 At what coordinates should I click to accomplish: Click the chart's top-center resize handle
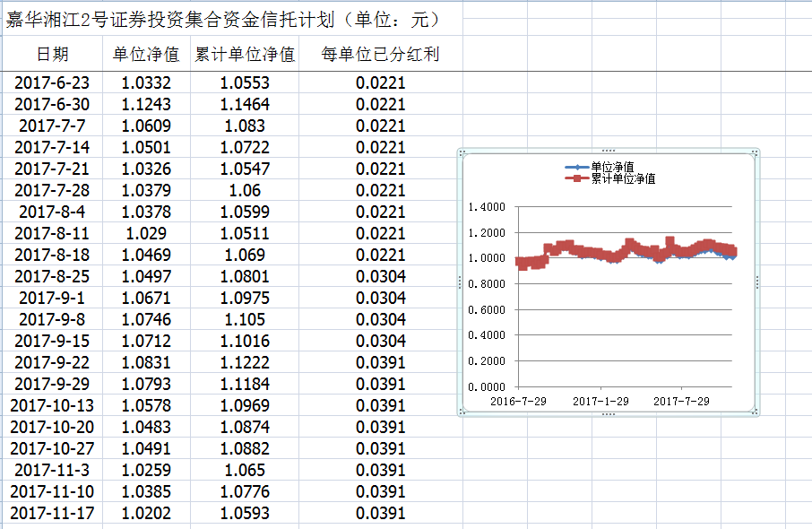click(609, 151)
